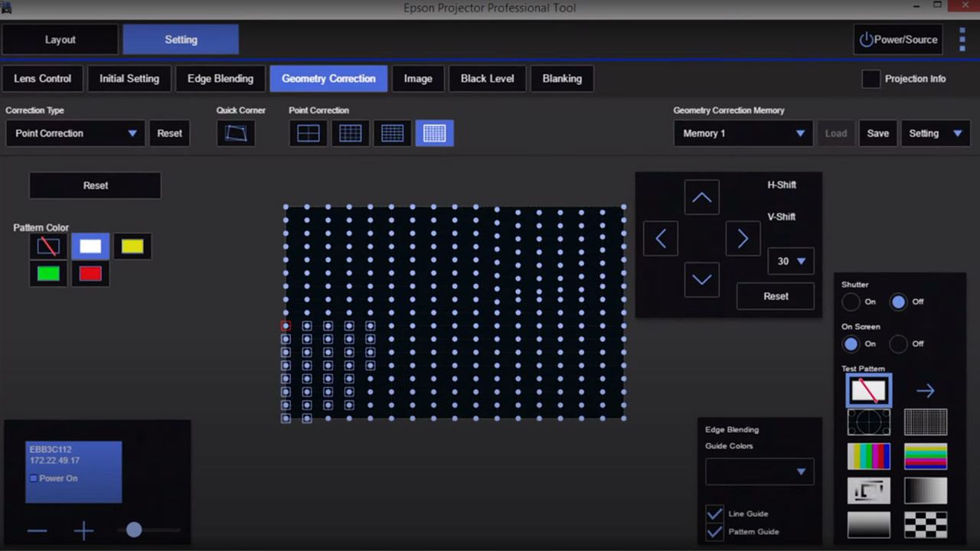The height and width of the screenshot is (551, 980).
Task: Open the Image tab
Action: point(418,79)
